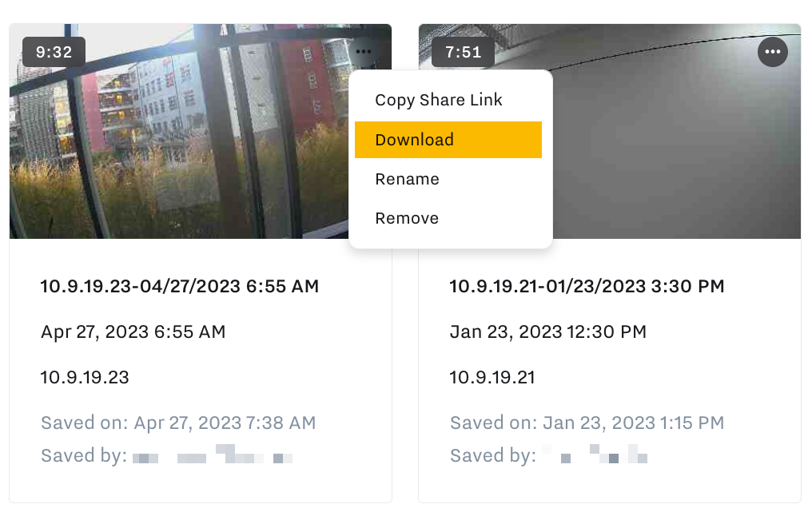Select Remove from the clip menu
Image resolution: width=812 pixels, height=516 pixels.
click(407, 218)
